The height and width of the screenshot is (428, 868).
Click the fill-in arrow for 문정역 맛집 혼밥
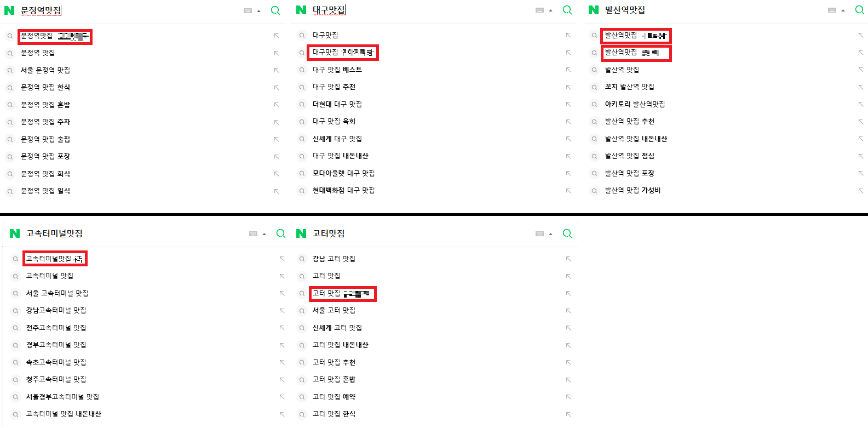[x=277, y=105]
